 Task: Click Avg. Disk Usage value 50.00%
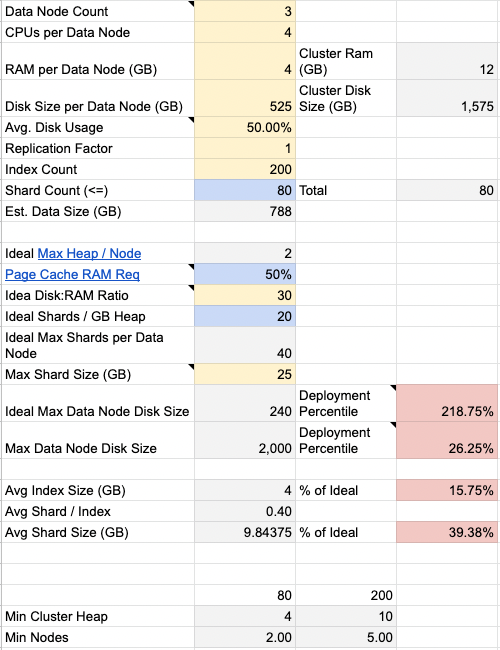pos(245,127)
